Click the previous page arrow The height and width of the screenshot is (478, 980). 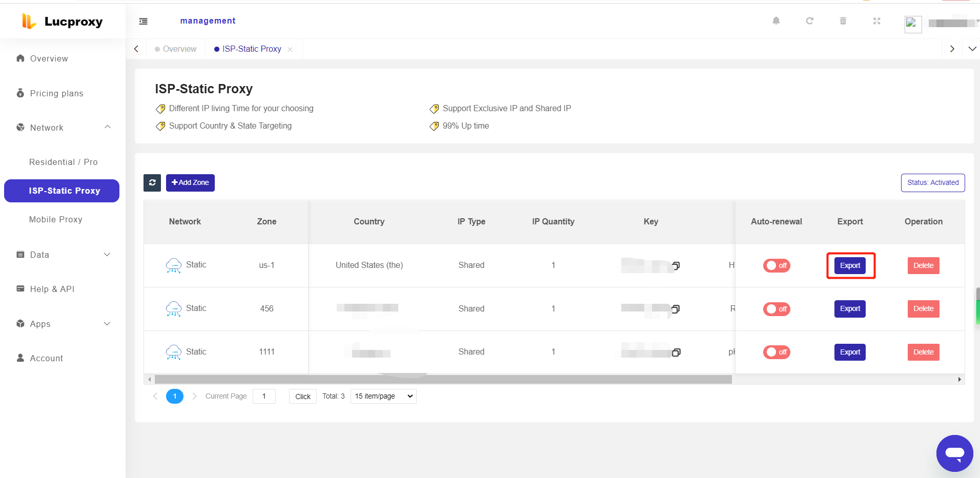pos(155,396)
